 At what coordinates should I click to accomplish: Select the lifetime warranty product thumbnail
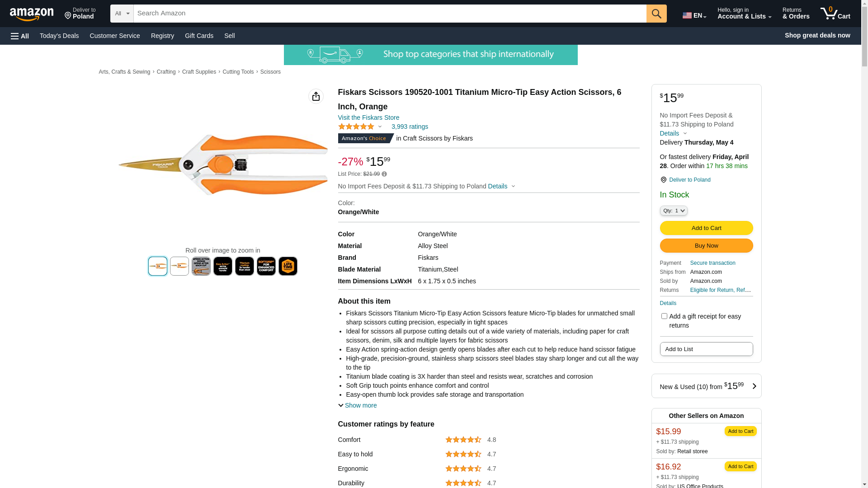coord(288,266)
